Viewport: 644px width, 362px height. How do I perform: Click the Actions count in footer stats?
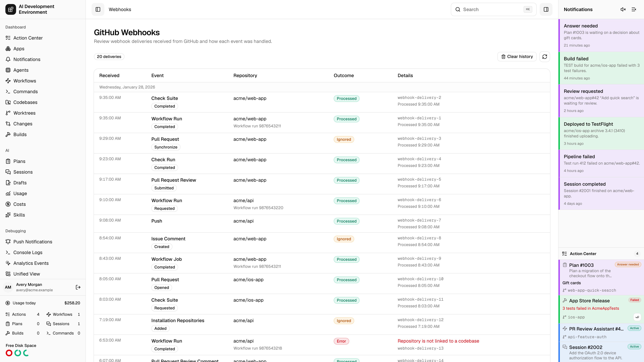point(38,315)
